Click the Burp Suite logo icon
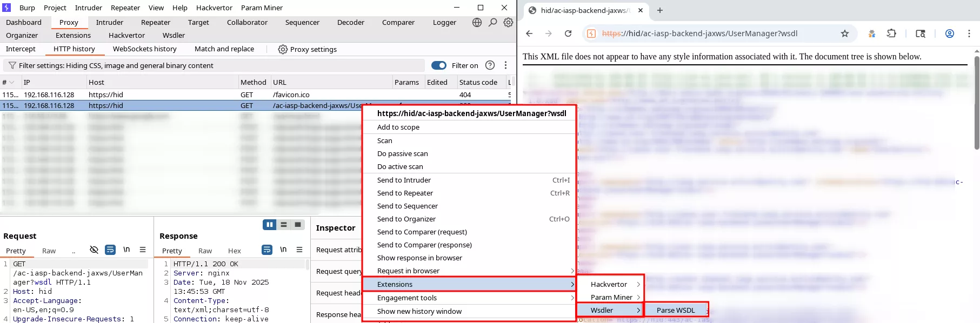This screenshot has height=323, width=980. (6, 8)
